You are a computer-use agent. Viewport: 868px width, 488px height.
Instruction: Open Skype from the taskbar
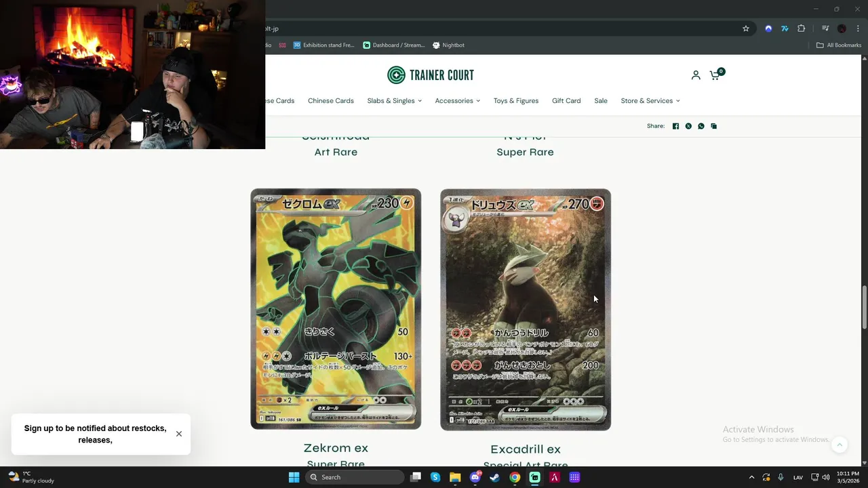pos(435,477)
